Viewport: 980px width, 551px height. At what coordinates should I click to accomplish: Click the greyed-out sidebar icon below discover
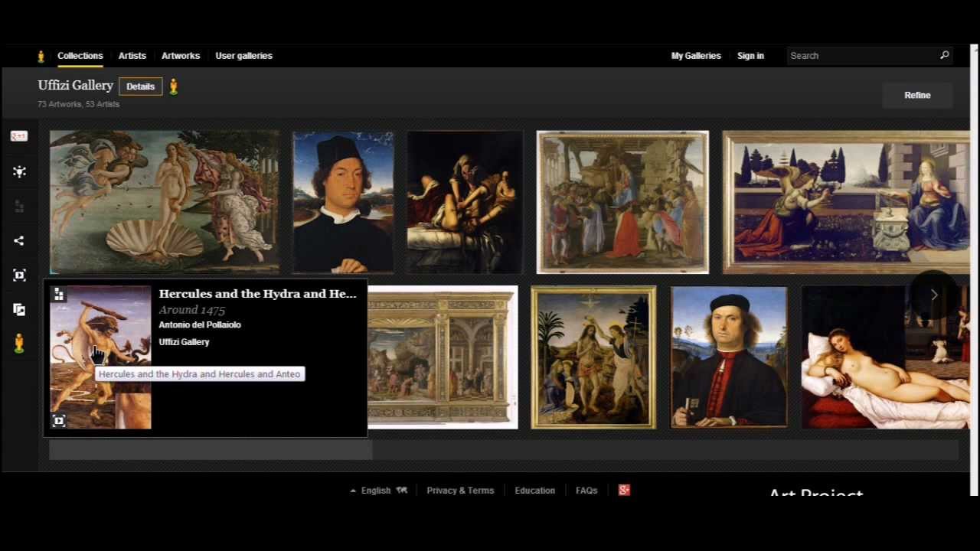pyautogui.click(x=19, y=206)
